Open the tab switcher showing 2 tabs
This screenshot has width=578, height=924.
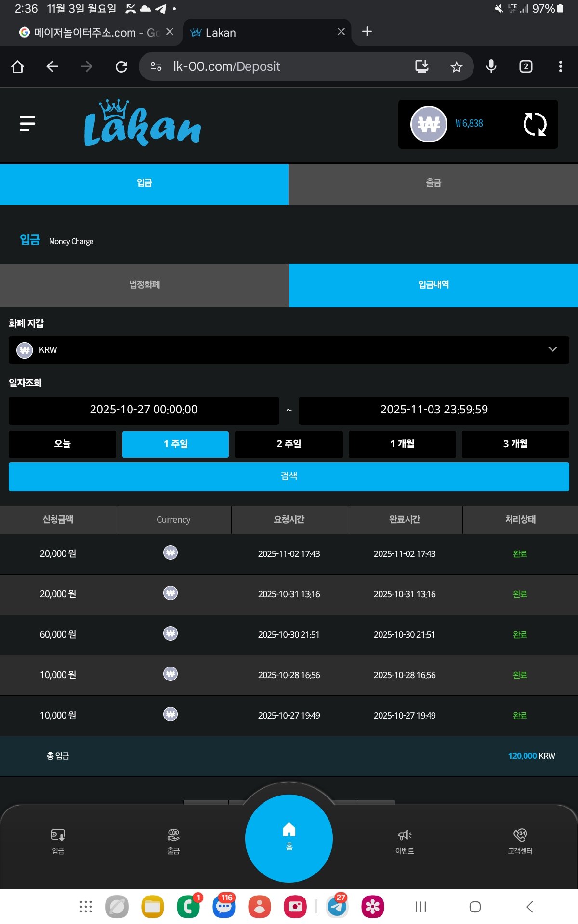(525, 67)
